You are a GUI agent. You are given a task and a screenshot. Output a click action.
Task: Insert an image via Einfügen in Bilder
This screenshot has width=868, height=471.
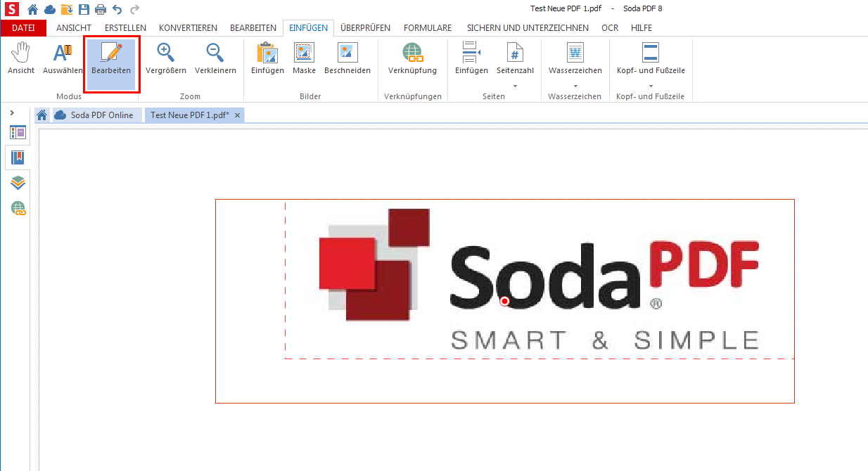coord(267,59)
